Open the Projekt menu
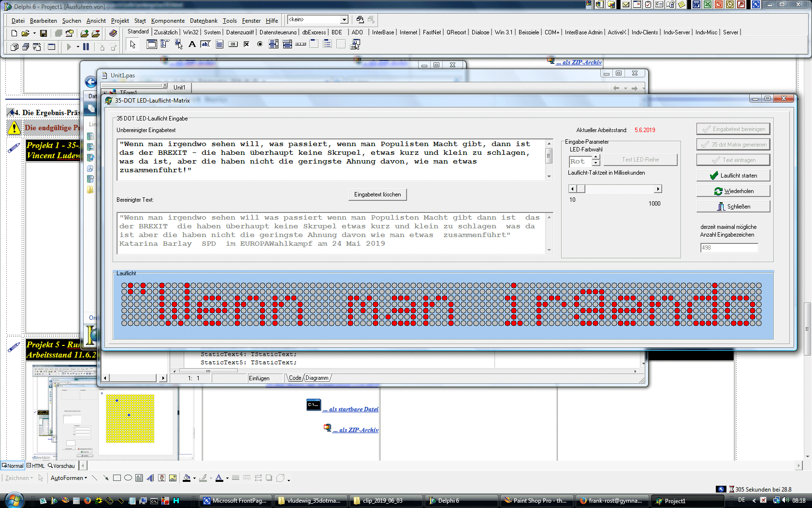Viewport: 812px width, 508px height. 120,21
